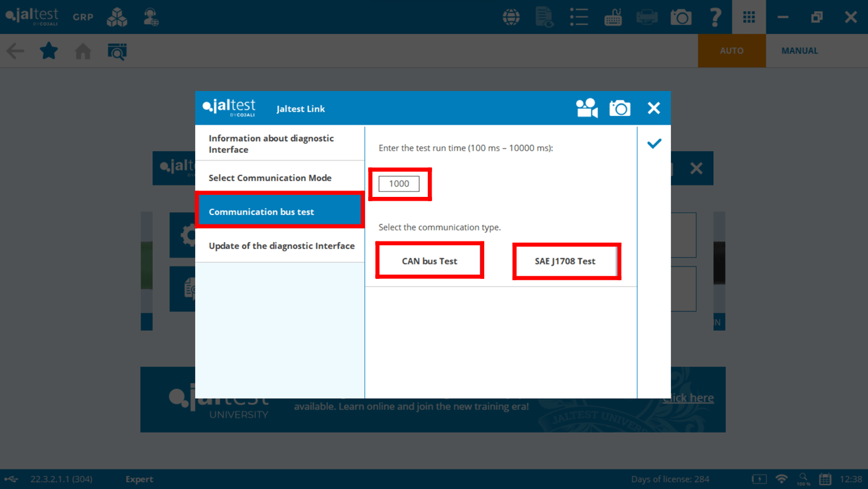Start the SAE J1708 Test
The width and height of the screenshot is (868, 489).
(565, 261)
